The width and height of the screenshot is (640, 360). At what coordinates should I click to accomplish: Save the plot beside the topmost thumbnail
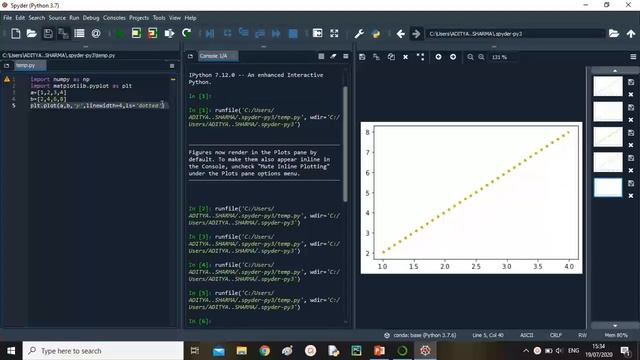631,82
